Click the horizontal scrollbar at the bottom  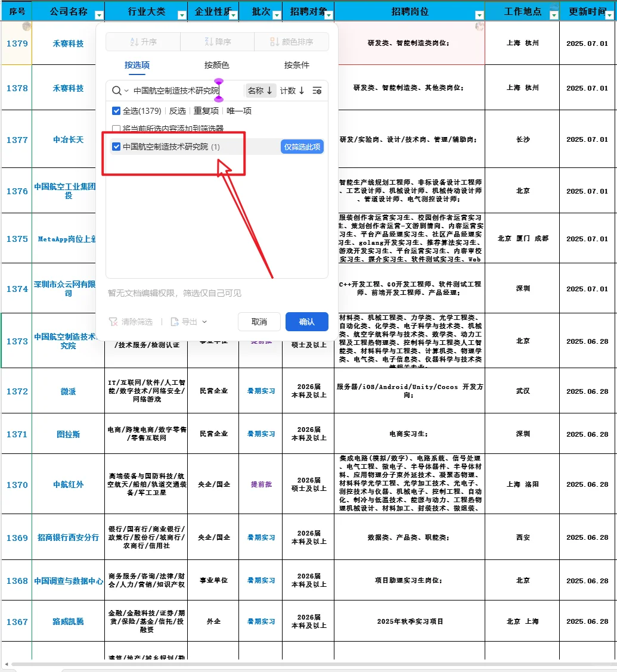point(313,664)
